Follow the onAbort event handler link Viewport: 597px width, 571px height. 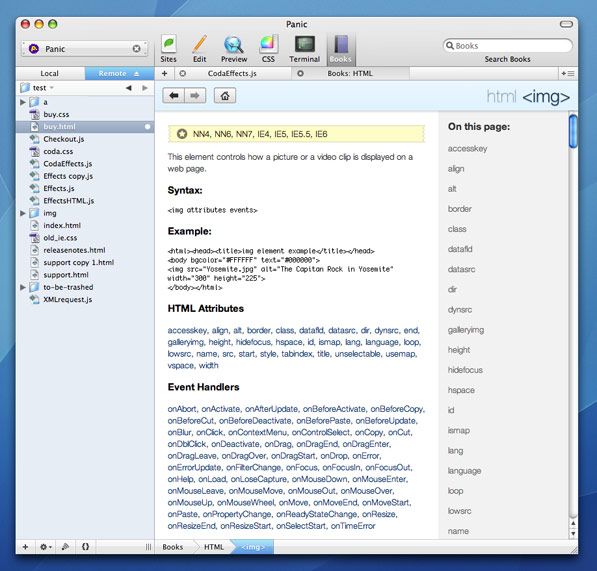182,409
